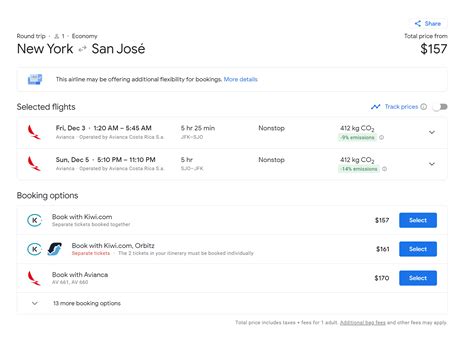This screenshot has width=474, height=361.
Task: Open the Additional bag fees link
Action: (363, 323)
